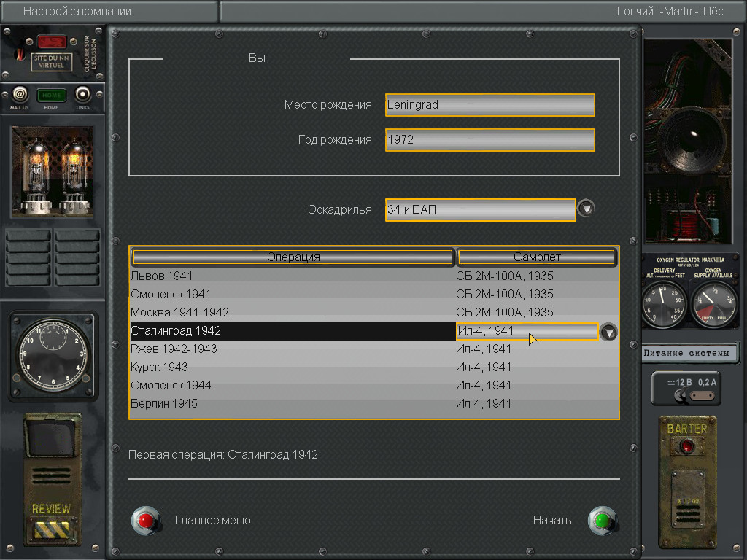This screenshot has width=747, height=560.
Task: Select the Курск 1943 operation row
Action: click(x=292, y=367)
